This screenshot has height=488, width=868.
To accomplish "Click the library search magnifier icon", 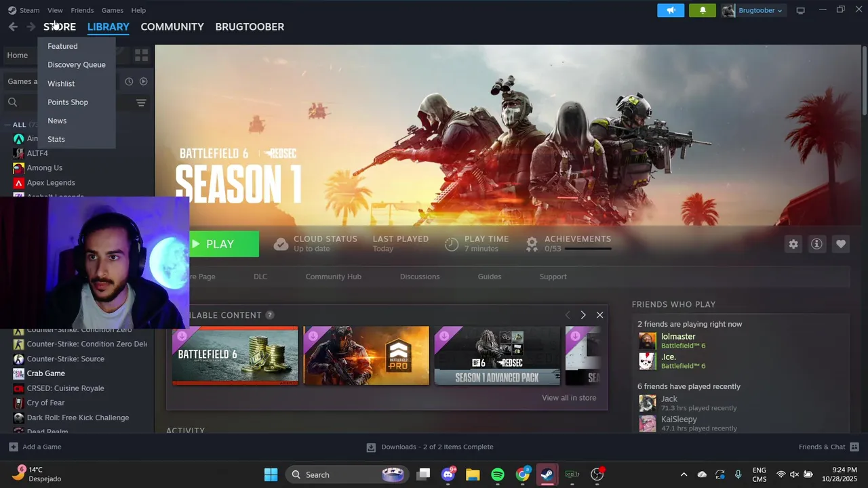I will pyautogui.click(x=12, y=102).
